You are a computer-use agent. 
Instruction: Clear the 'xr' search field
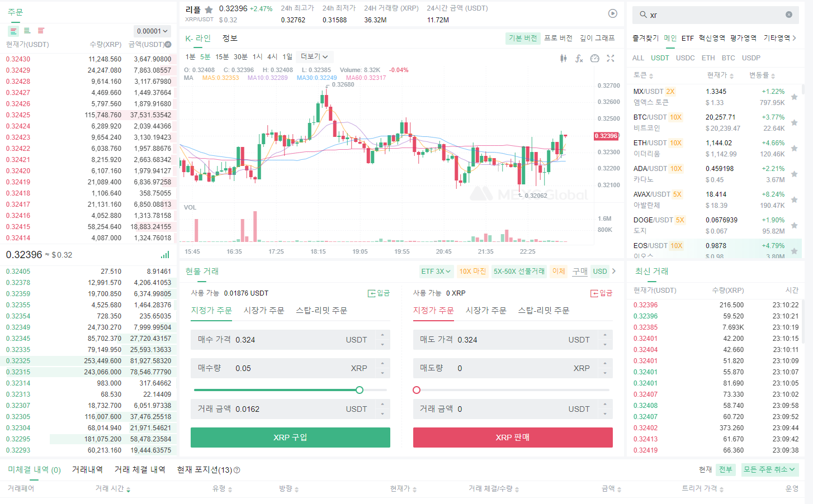(x=789, y=15)
